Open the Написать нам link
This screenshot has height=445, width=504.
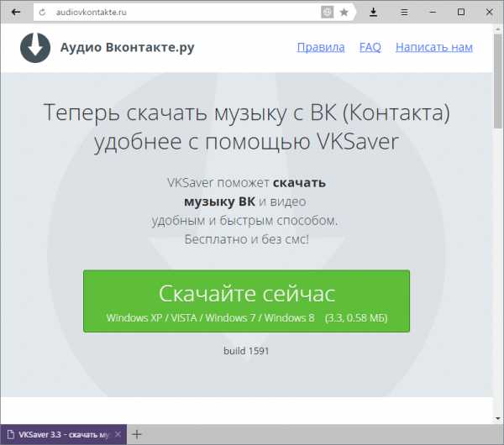[x=434, y=47]
